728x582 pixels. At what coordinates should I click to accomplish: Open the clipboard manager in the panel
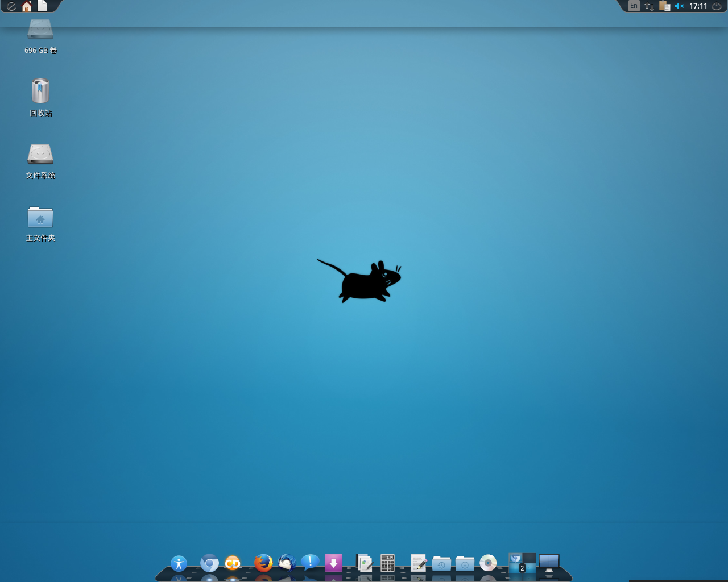pos(664,6)
